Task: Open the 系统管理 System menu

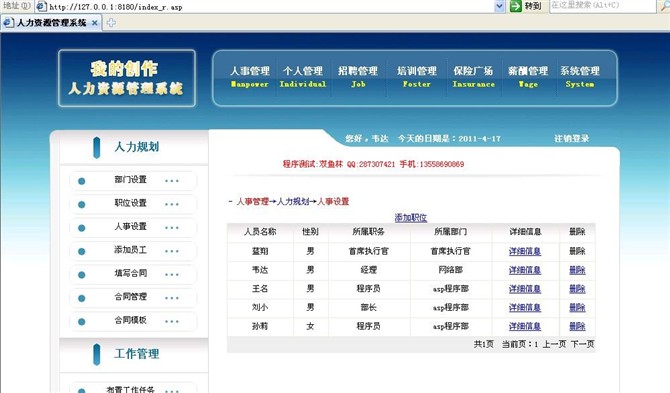Action: tap(580, 76)
